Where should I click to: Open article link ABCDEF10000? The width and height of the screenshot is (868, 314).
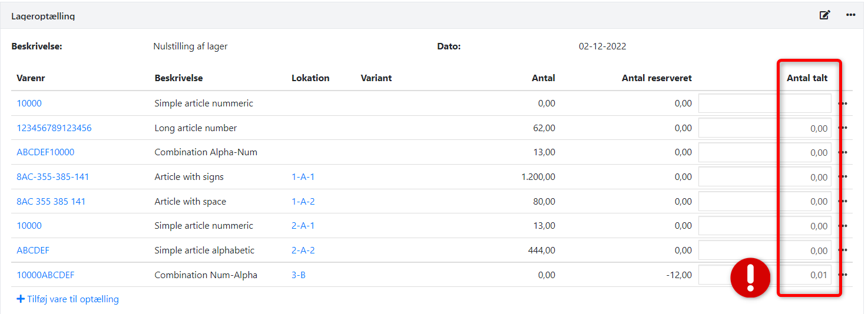[x=45, y=152]
